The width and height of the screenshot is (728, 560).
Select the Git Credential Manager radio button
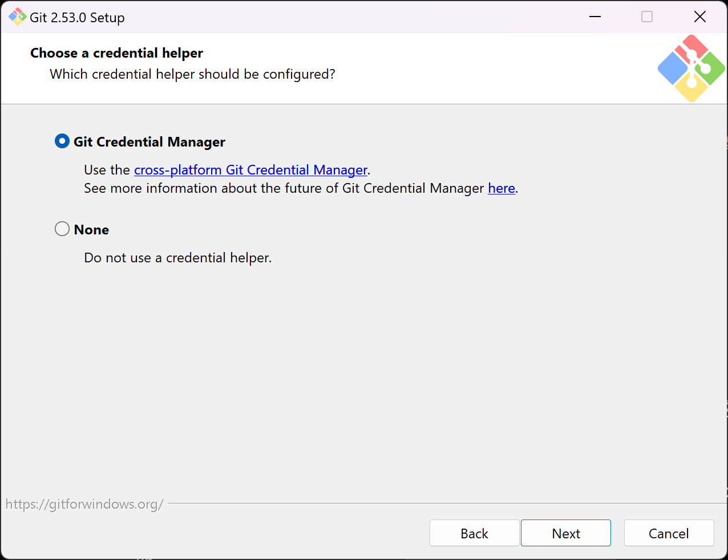pyautogui.click(x=62, y=141)
